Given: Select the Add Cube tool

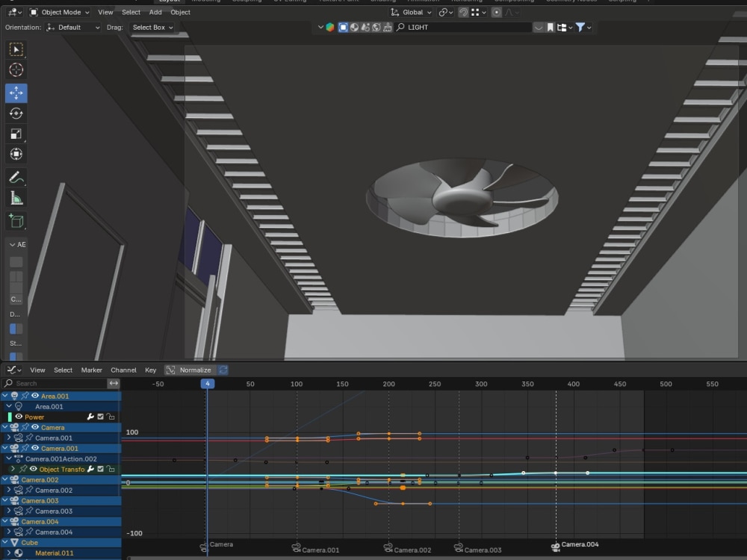Looking at the screenshot, I should pyautogui.click(x=16, y=221).
